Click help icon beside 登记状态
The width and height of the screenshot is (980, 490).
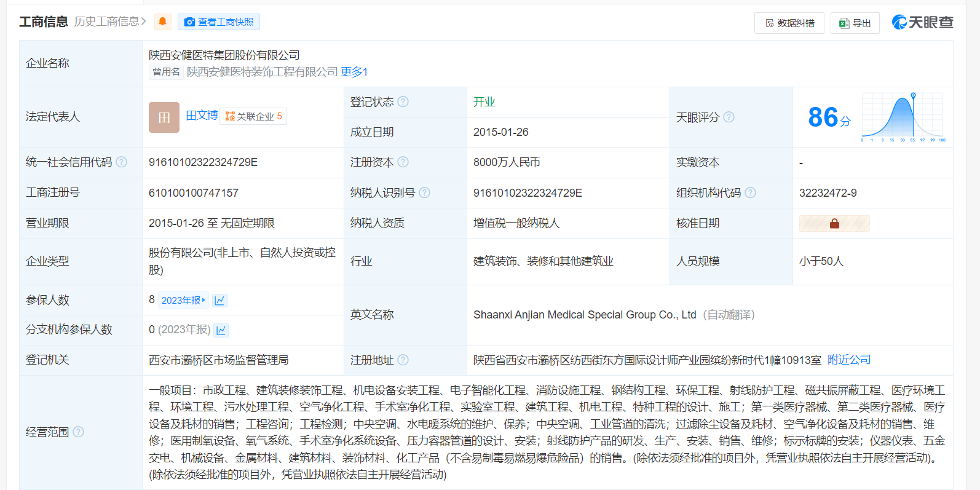tap(403, 101)
